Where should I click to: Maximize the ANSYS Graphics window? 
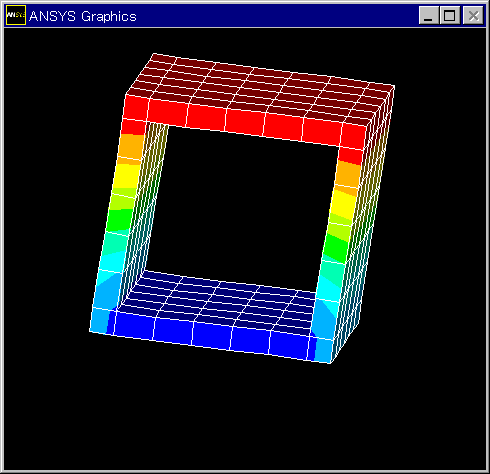point(450,15)
